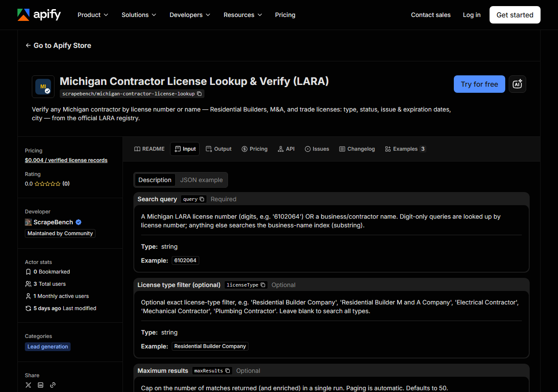This screenshot has height=392, width=558.
Task: Click Log in
Action: [472, 15]
